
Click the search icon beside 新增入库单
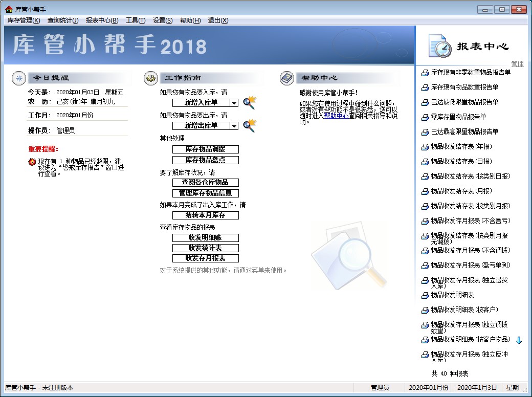pyautogui.click(x=249, y=102)
